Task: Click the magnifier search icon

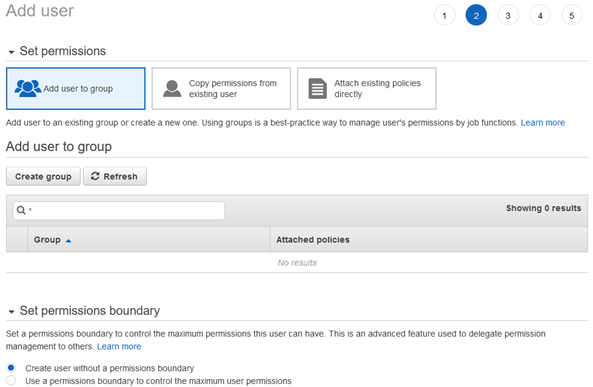Action: click(21, 210)
